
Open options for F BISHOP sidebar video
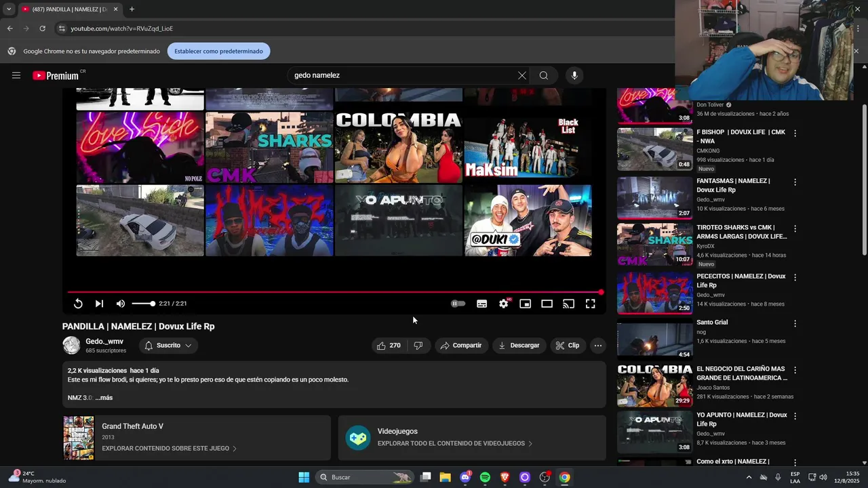(x=795, y=133)
